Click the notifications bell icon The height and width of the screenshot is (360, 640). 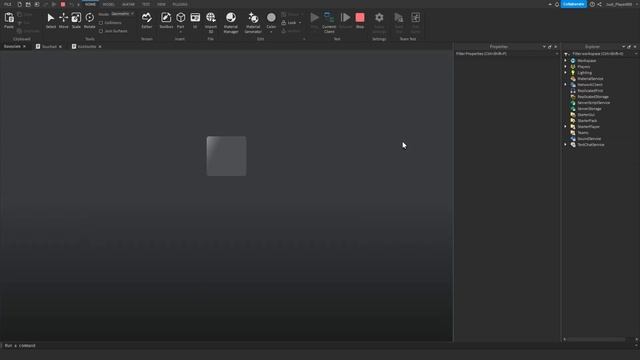pos(557,4)
